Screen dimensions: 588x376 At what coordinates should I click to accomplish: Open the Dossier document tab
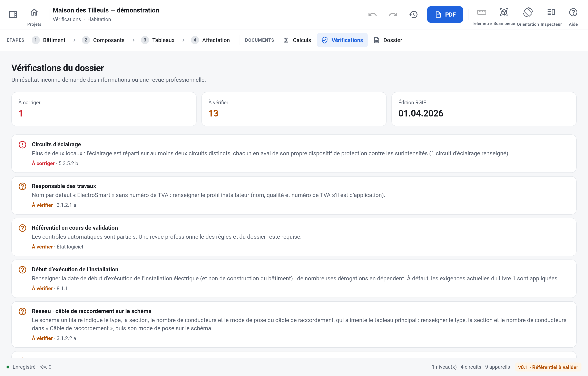(388, 40)
